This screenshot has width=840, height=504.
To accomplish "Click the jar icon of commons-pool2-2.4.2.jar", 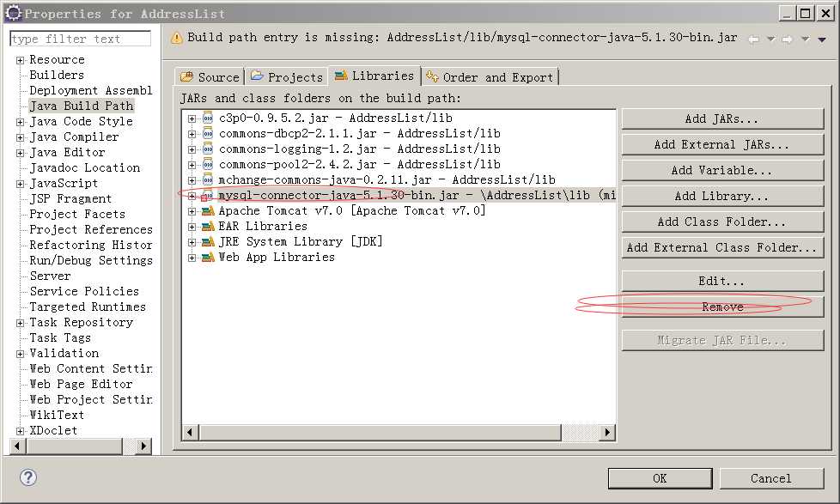I will [x=208, y=165].
